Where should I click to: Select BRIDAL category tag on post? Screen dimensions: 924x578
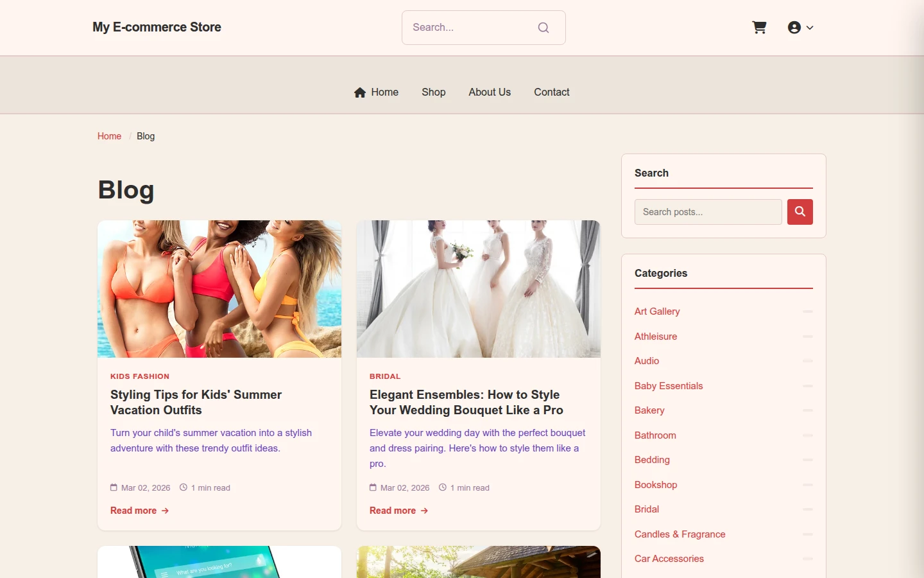click(385, 376)
